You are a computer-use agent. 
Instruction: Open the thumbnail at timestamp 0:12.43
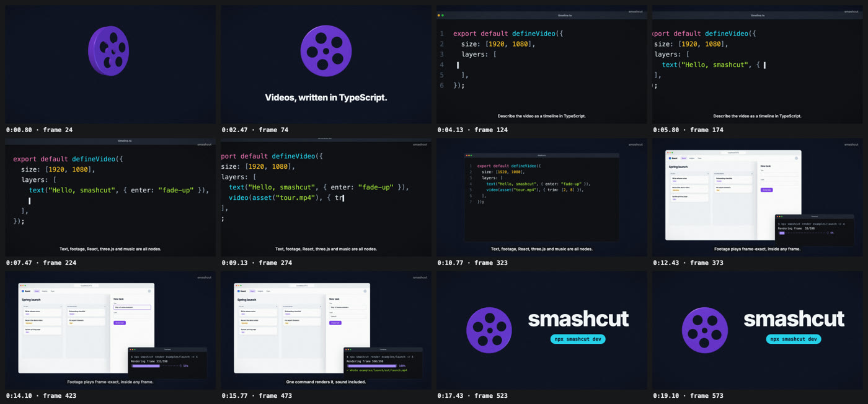click(758, 197)
